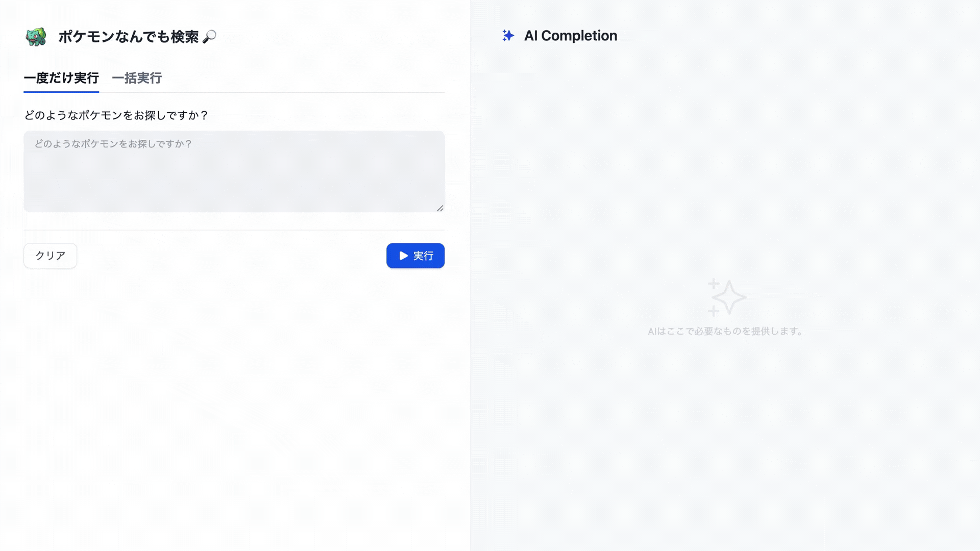The height and width of the screenshot is (551, 980).
Task: Click the AI Completion heading text
Action: pyautogui.click(x=571, y=36)
